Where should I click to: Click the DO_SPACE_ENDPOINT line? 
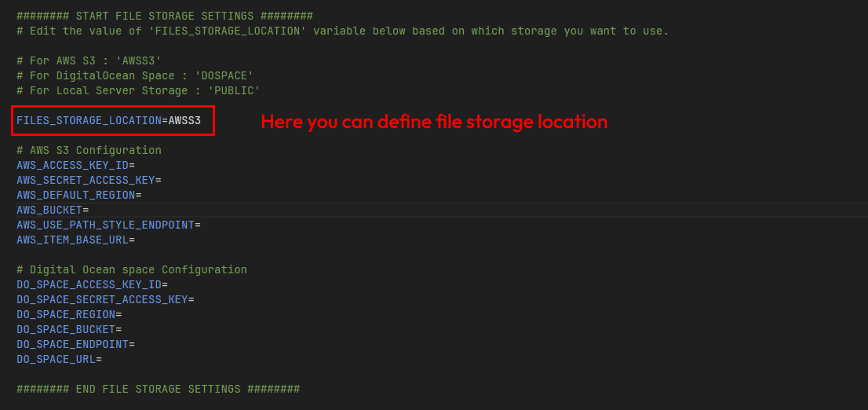click(x=75, y=344)
